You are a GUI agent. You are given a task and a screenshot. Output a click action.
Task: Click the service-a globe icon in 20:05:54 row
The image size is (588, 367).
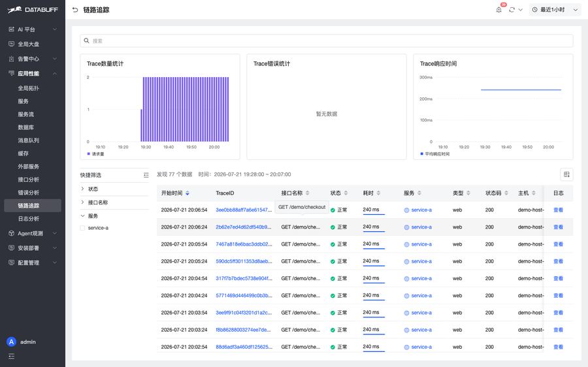[x=406, y=244]
